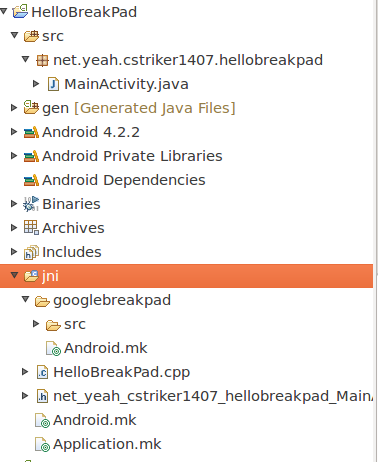Collapse the HelloBreakPad project node
The height and width of the screenshot is (462, 378).
4,11
